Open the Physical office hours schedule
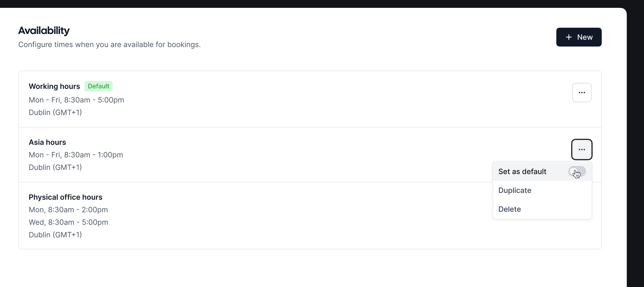This screenshot has width=644, height=287. [x=65, y=197]
